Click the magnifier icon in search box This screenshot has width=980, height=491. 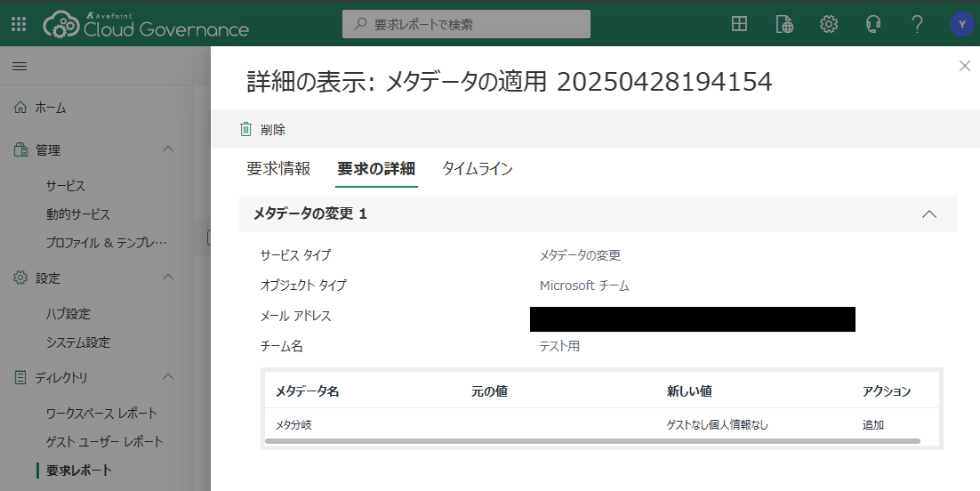[360, 24]
